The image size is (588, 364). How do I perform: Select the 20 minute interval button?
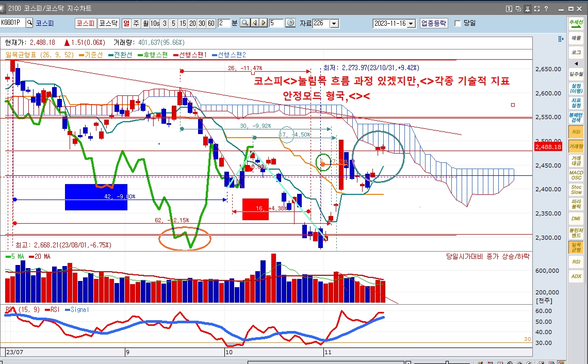pos(192,23)
